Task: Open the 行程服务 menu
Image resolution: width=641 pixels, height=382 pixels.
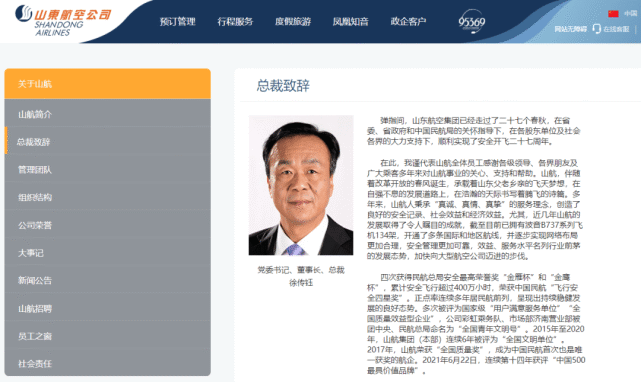Action: pos(235,21)
